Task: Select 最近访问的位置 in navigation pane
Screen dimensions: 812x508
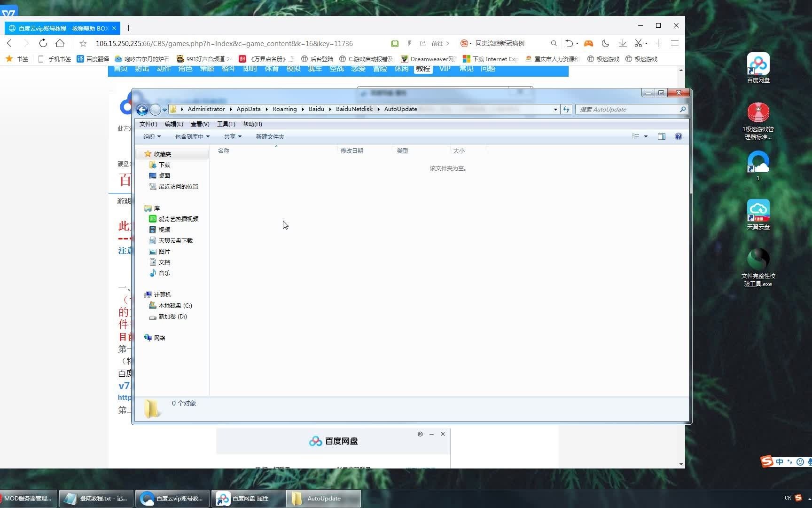Action: coord(173,186)
